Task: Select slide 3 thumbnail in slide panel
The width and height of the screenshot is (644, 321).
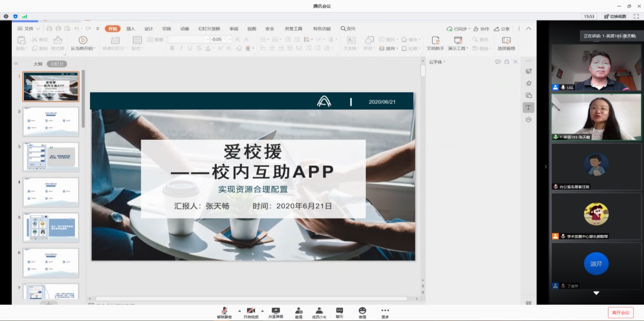Action: click(51, 157)
